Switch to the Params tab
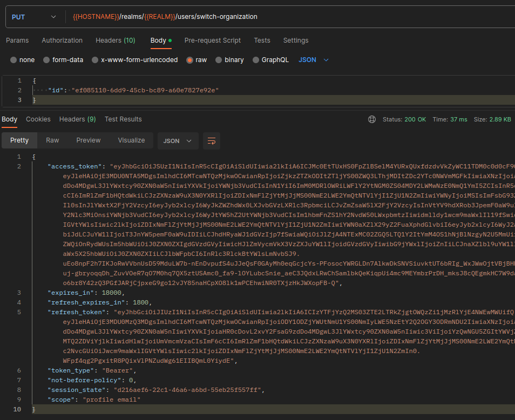 point(17,40)
